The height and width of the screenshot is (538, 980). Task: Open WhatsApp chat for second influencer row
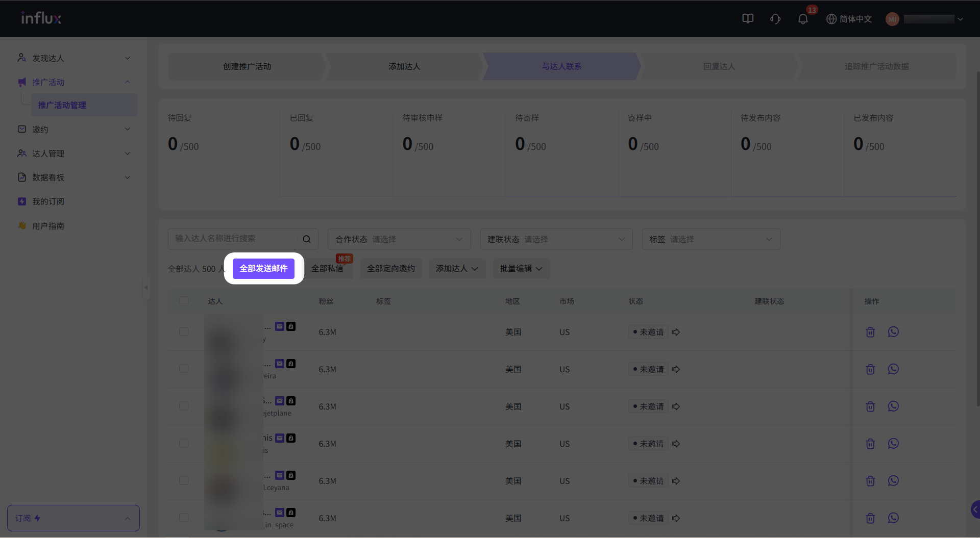point(893,369)
